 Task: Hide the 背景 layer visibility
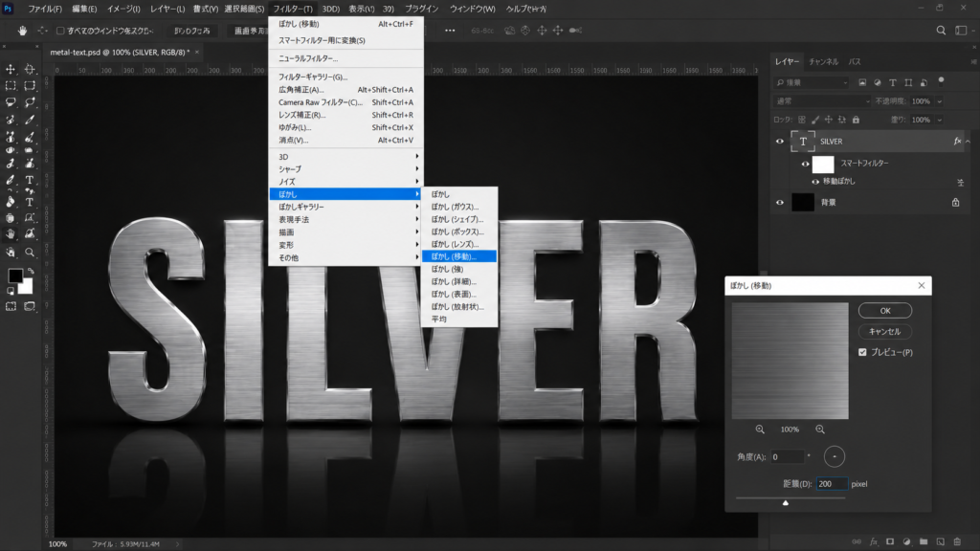pyautogui.click(x=779, y=203)
